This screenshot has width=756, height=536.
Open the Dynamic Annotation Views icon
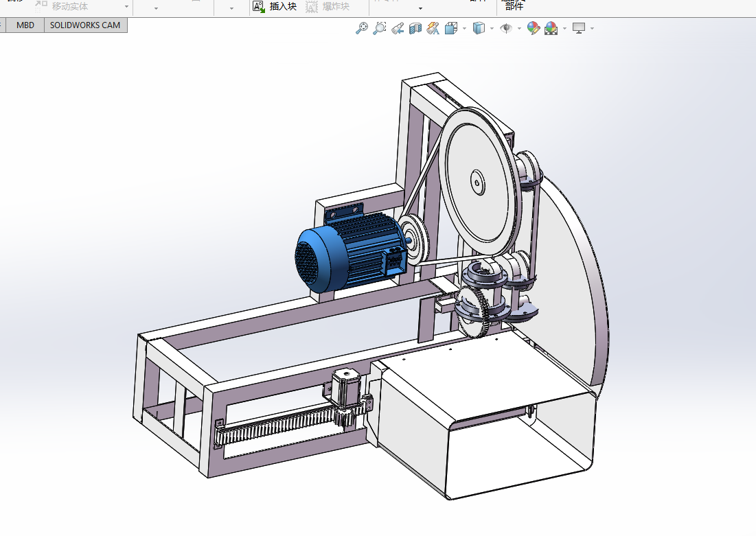click(x=433, y=28)
